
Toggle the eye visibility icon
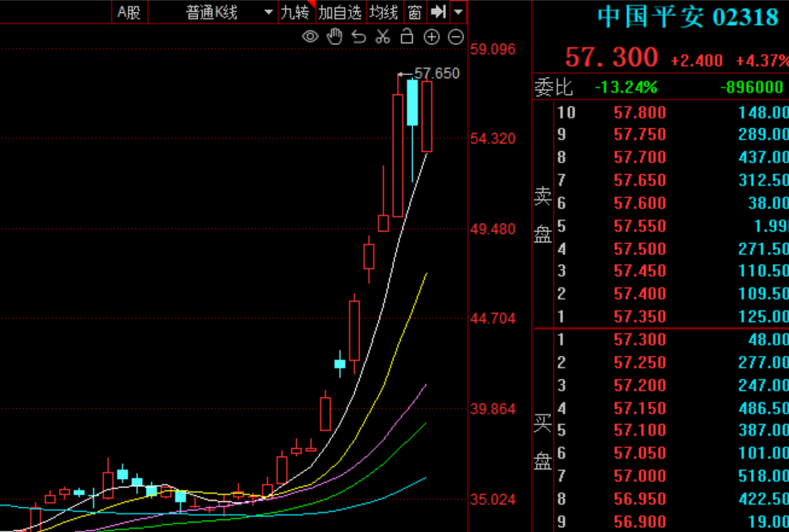[x=310, y=36]
